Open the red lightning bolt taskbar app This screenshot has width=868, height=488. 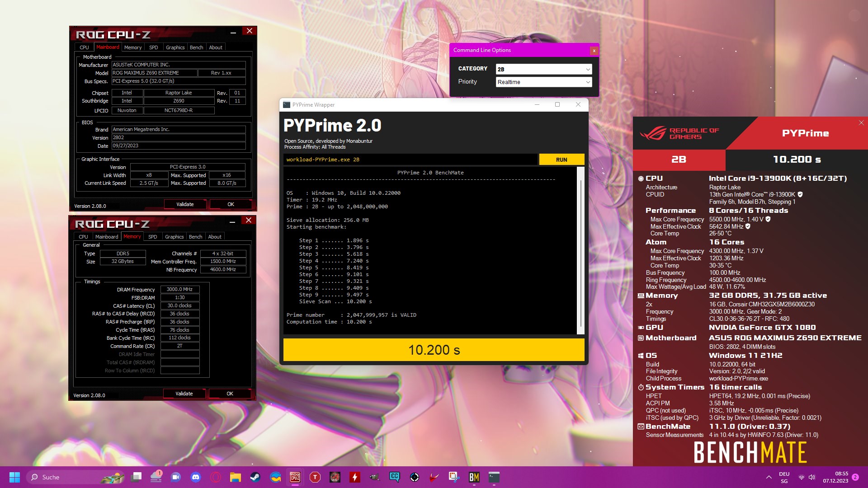355,477
